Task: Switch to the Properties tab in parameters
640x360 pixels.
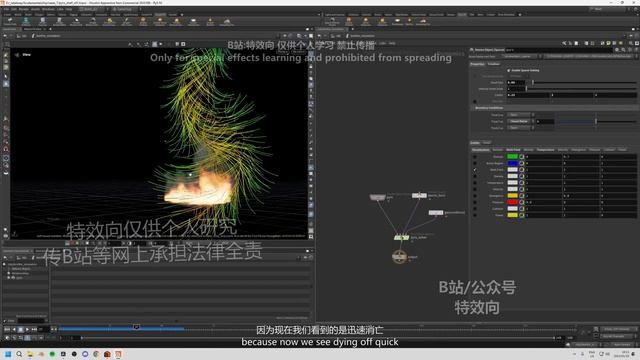Action: coord(477,64)
